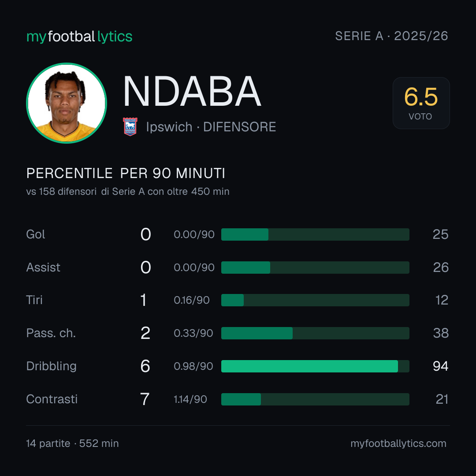Click the NDABA player name heading

pos(192,91)
